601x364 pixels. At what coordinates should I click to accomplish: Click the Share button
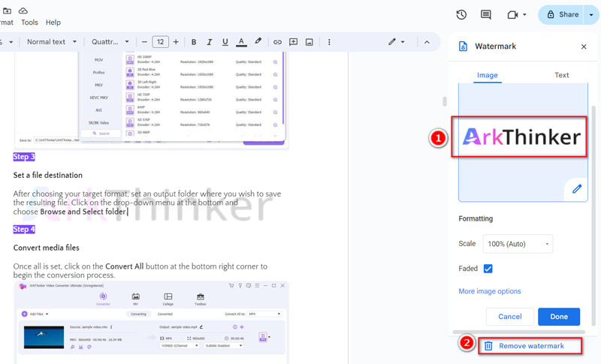tap(561, 14)
